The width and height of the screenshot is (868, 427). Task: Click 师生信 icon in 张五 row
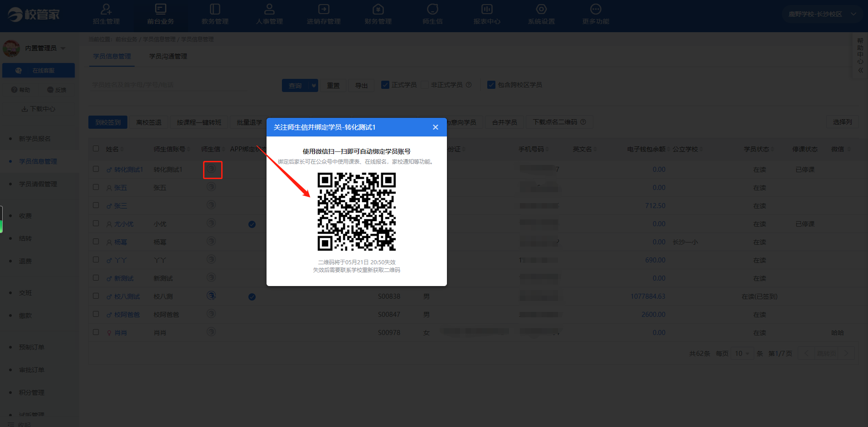(x=211, y=187)
